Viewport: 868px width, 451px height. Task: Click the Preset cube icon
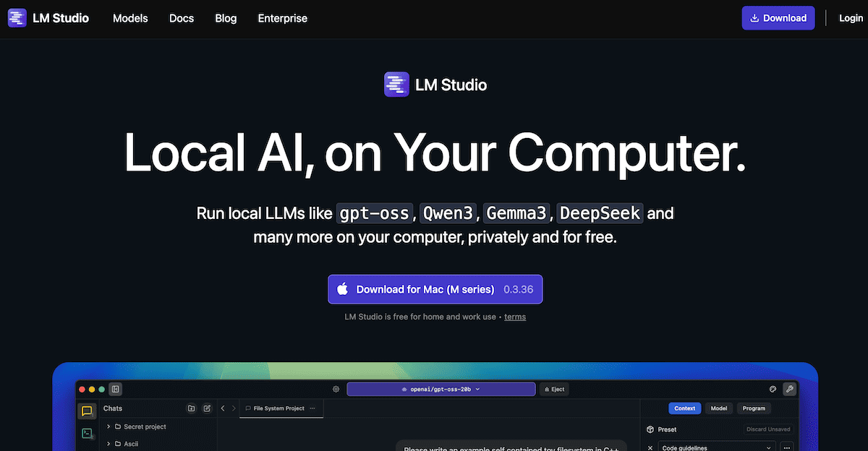(650, 429)
